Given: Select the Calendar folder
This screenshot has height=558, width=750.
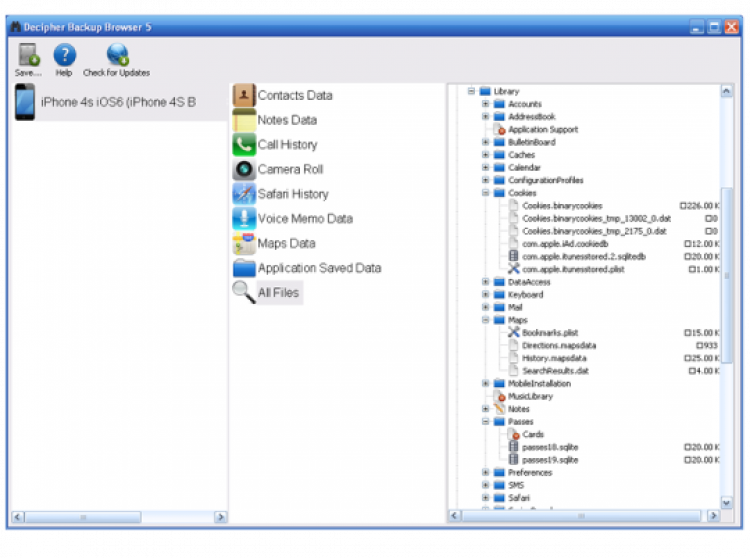Looking at the screenshot, I should click(524, 167).
